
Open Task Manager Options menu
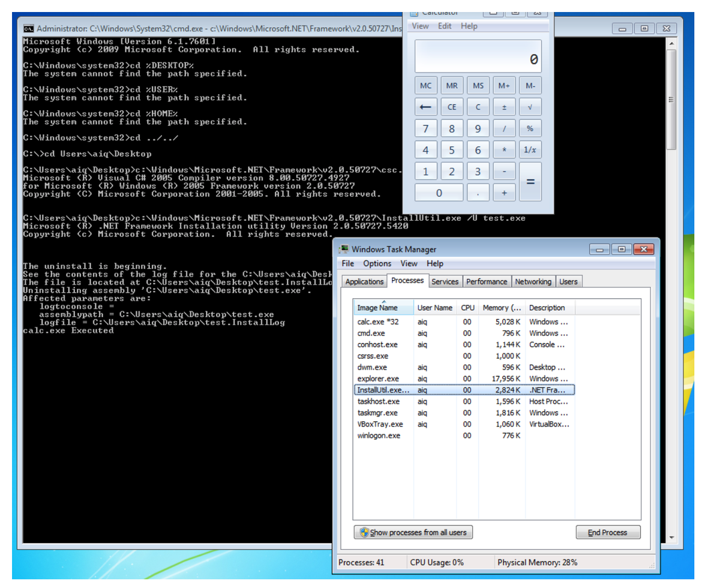click(x=377, y=263)
